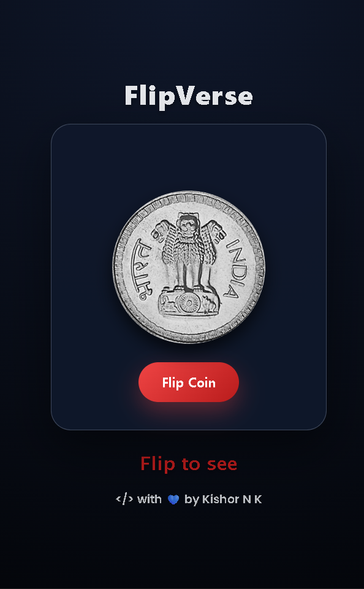
Task: Click the word "Coin" on the red button
Action: (202, 382)
